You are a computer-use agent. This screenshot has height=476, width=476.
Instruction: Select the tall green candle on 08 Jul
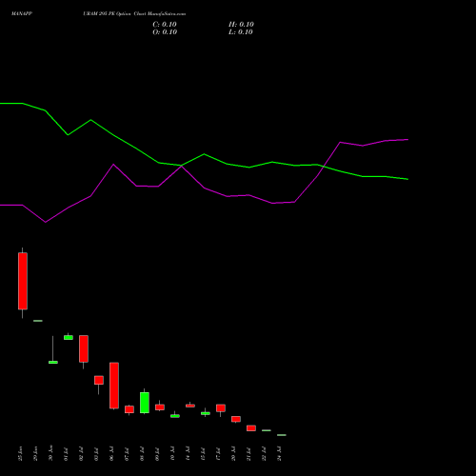[x=145, y=403]
